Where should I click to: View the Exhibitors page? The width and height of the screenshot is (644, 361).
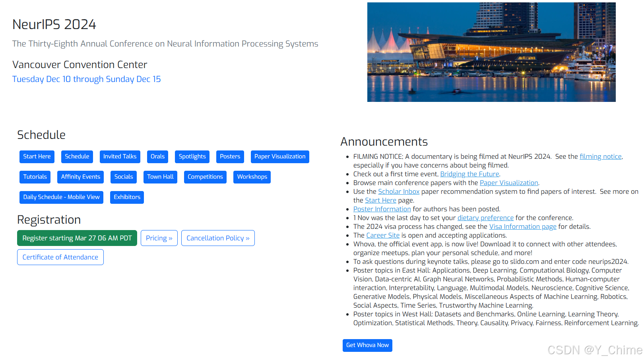coord(127,197)
